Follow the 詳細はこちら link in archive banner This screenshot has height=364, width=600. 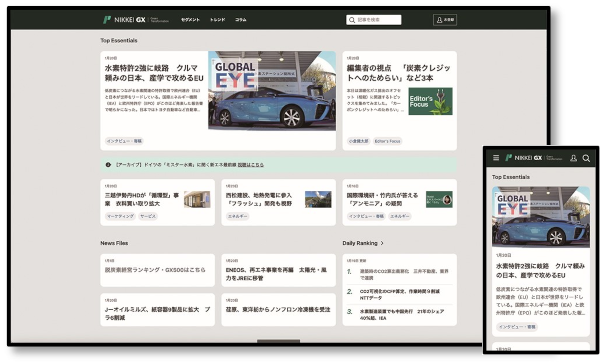251,165
